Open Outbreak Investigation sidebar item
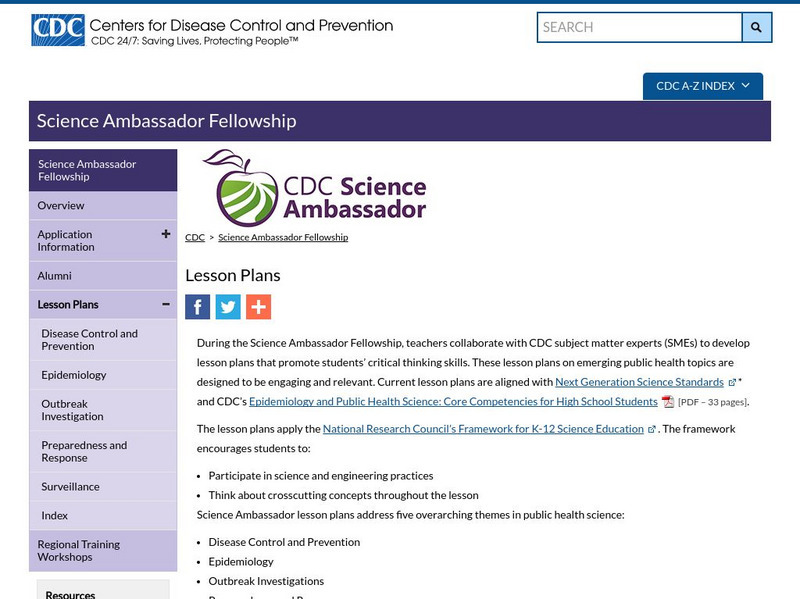The image size is (800, 599). pyautogui.click(x=72, y=410)
